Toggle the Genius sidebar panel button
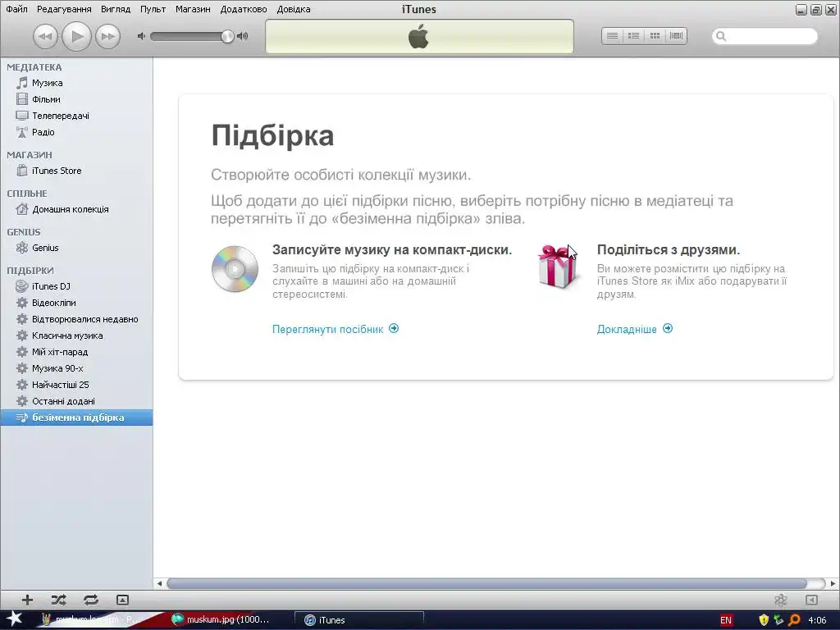Viewport: 840px width, 630px height. (x=811, y=600)
